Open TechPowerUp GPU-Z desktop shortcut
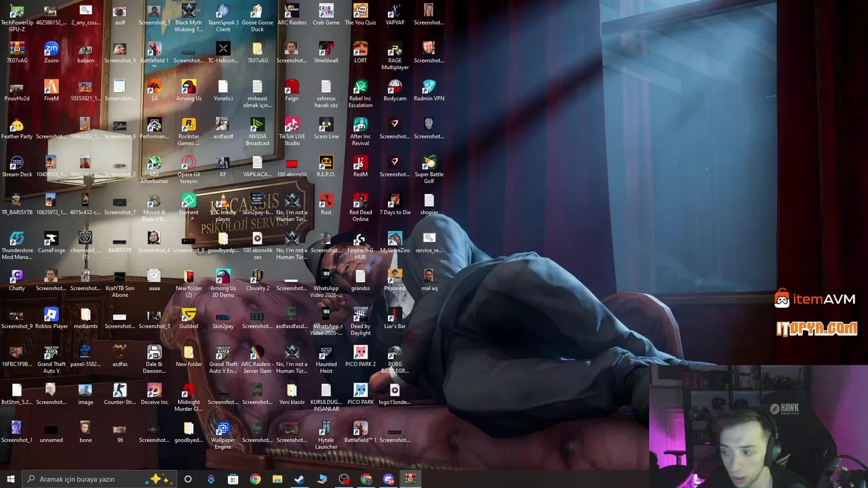 pyautogui.click(x=17, y=18)
